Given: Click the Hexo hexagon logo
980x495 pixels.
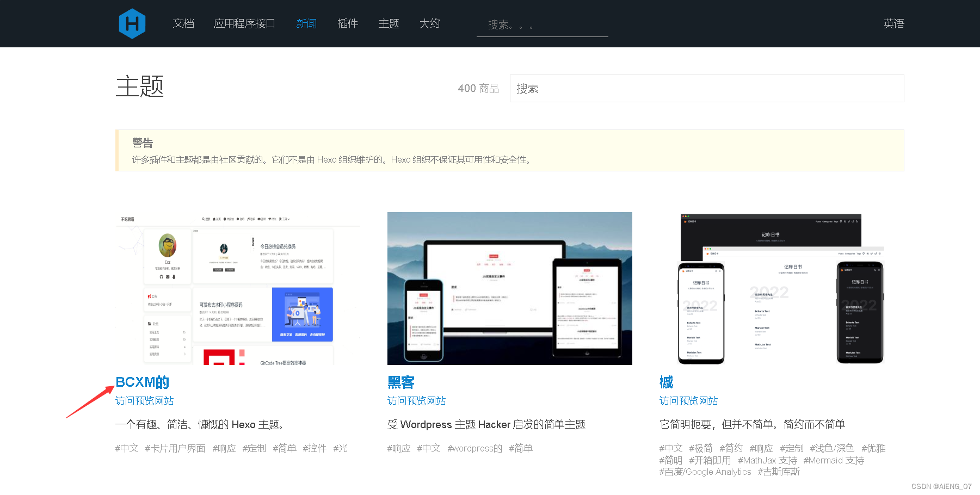Looking at the screenshot, I should 132,23.
